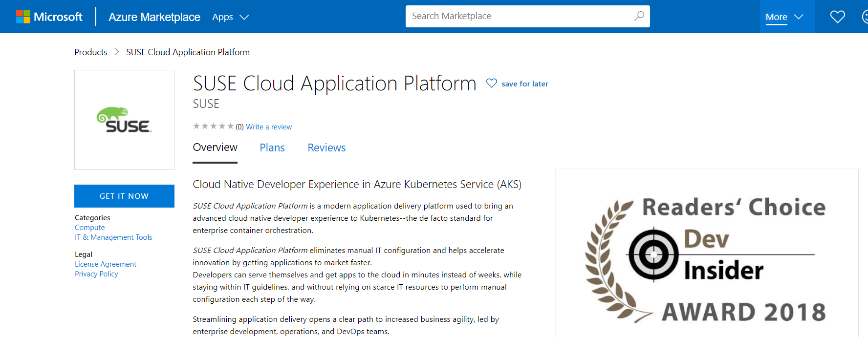Click SUSE Cloud Application Platform breadcrumb

pos(188,52)
